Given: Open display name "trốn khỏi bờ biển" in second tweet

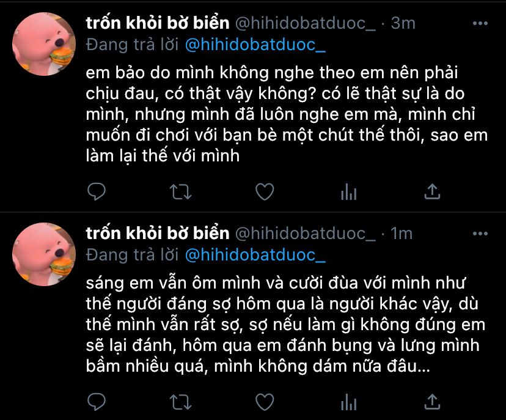Looking at the screenshot, I should (158, 233).
